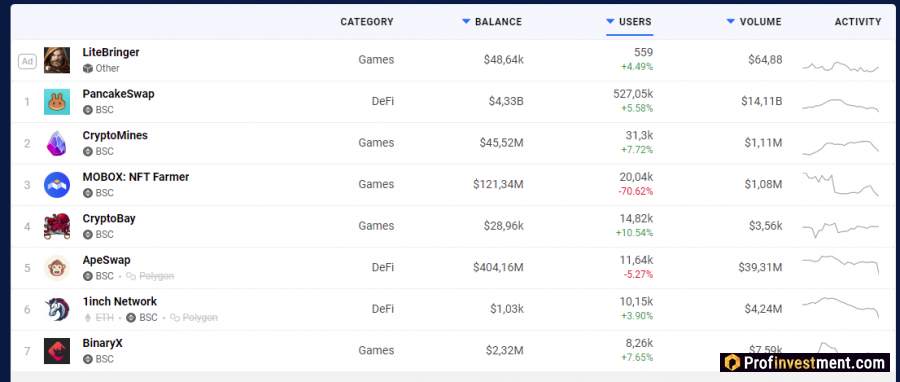Sort the table by Users column

pyautogui.click(x=629, y=22)
